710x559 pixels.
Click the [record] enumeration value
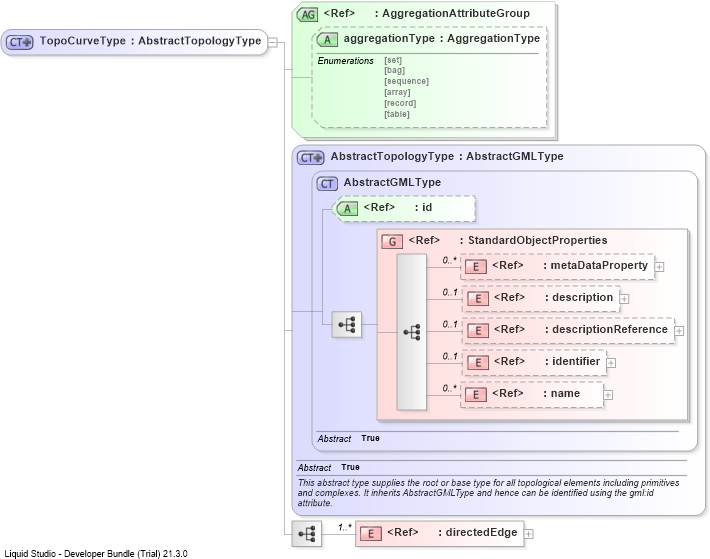(400, 103)
